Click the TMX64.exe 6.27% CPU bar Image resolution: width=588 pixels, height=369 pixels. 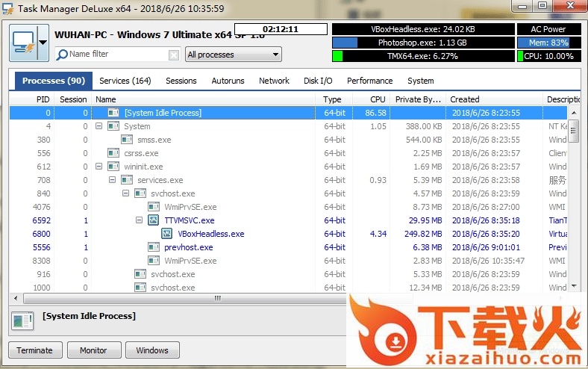[x=423, y=56]
